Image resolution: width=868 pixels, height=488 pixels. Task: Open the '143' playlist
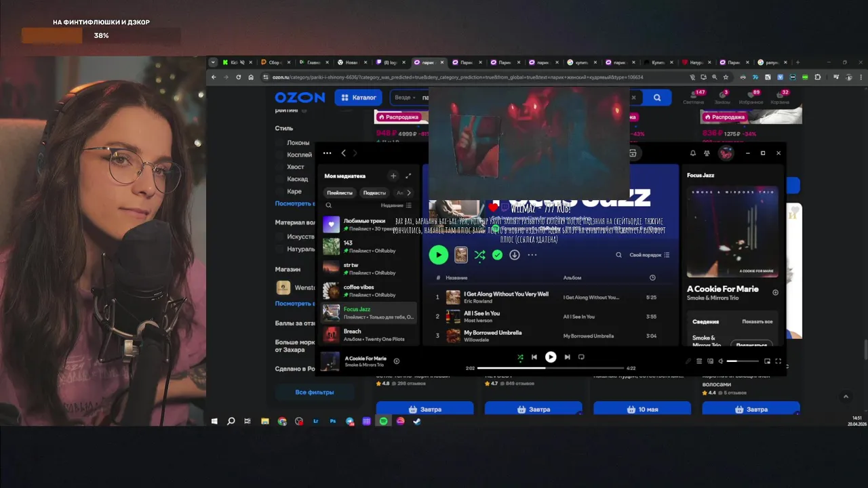click(x=369, y=247)
